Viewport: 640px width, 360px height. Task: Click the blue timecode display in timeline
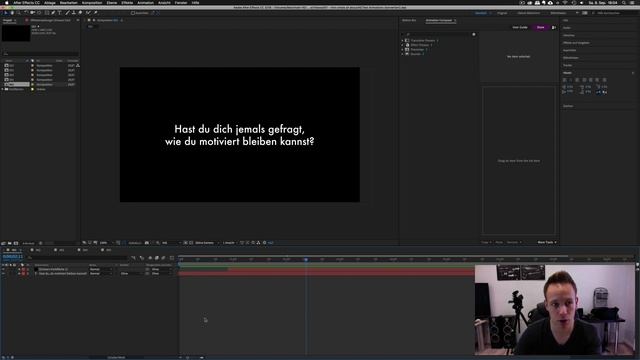(x=13, y=257)
